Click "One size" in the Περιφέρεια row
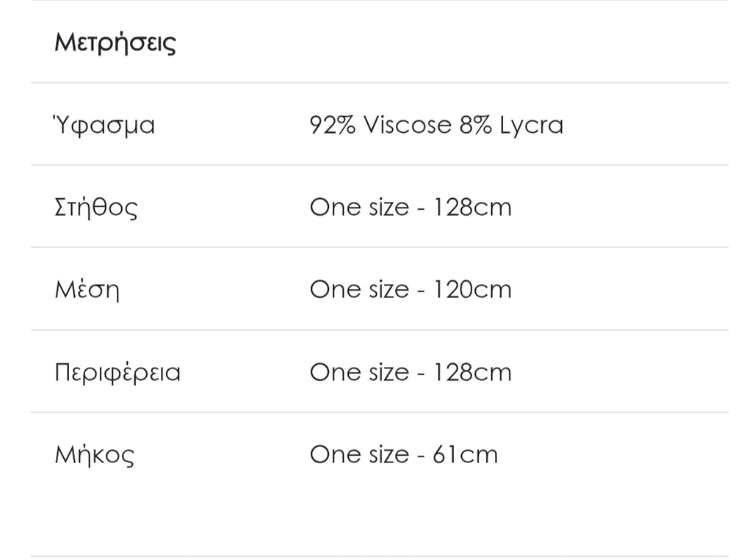This screenshot has width=752, height=560. (358, 372)
